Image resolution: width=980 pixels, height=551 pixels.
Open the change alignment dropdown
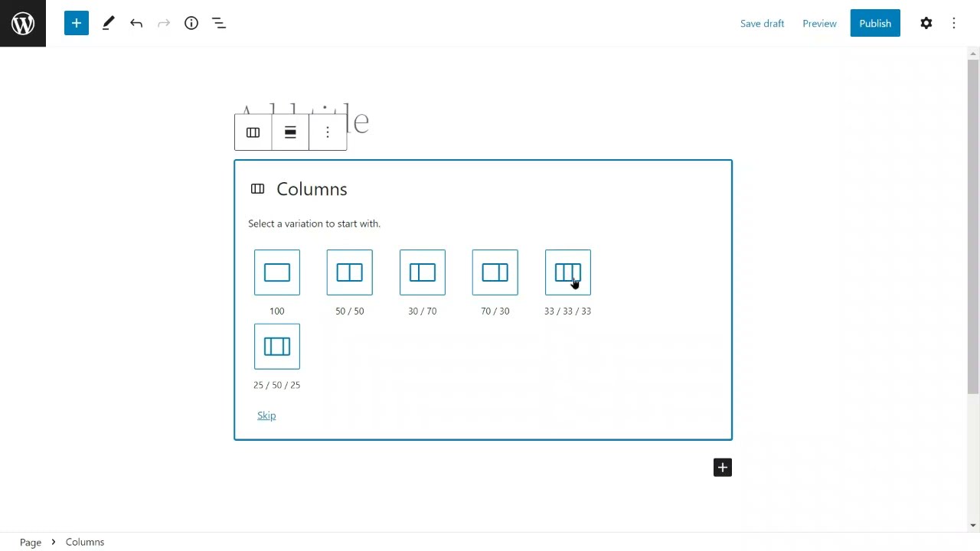290,132
